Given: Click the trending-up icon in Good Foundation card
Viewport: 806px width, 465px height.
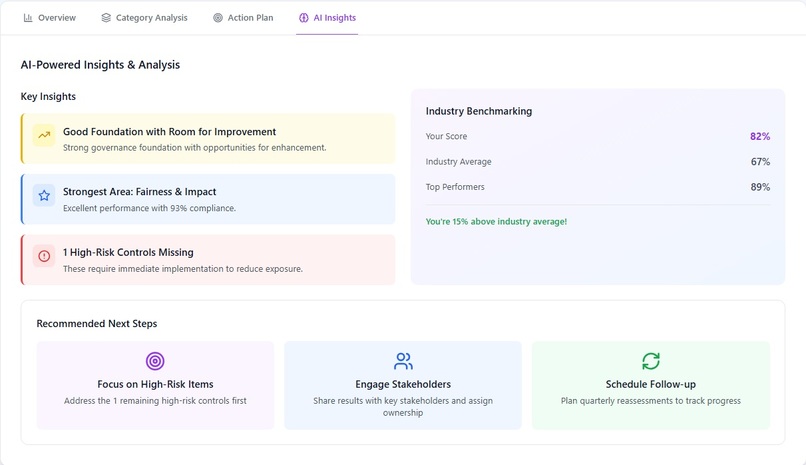Looking at the screenshot, I should (44, 136).
